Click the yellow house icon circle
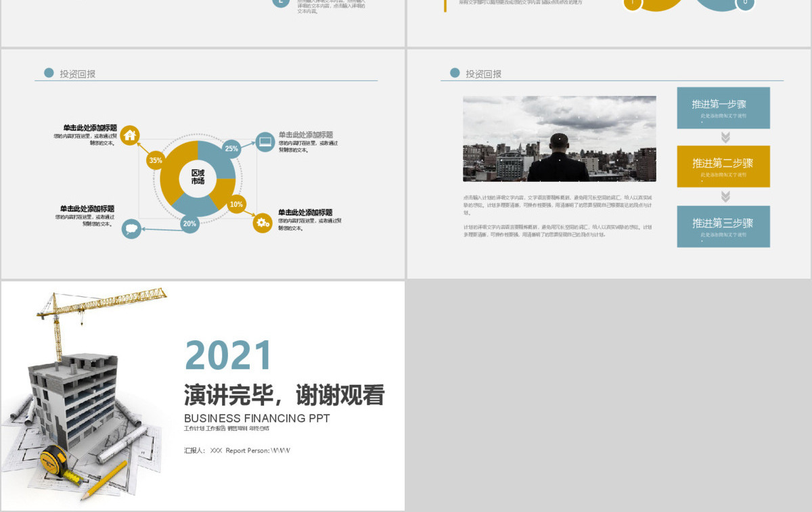The width and height of the screenshot is (812, 512). click(130, 135)
